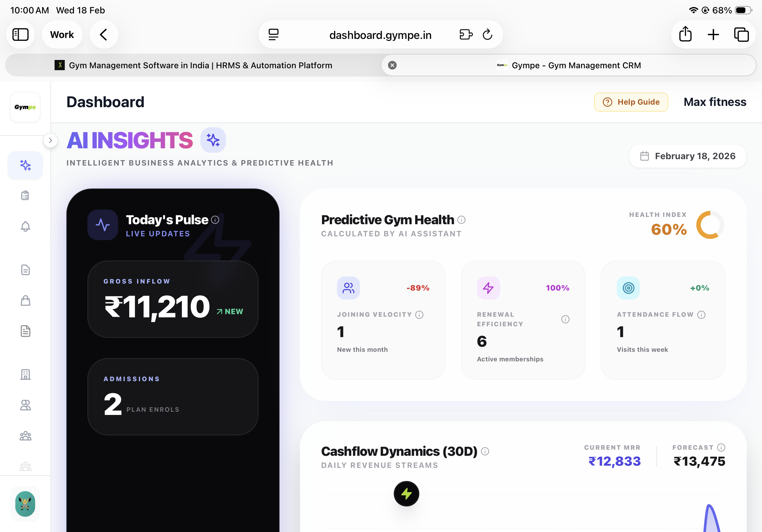762x532 pixels.
Task: Reload the page with refresh icon
Action: (x=487, y=34)
